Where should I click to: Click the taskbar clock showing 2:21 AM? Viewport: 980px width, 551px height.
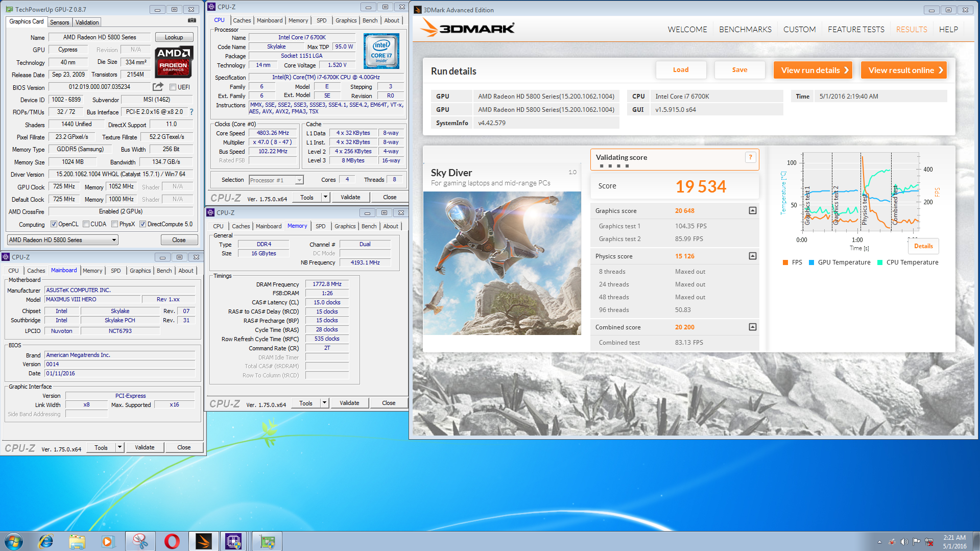click(954, 541)
